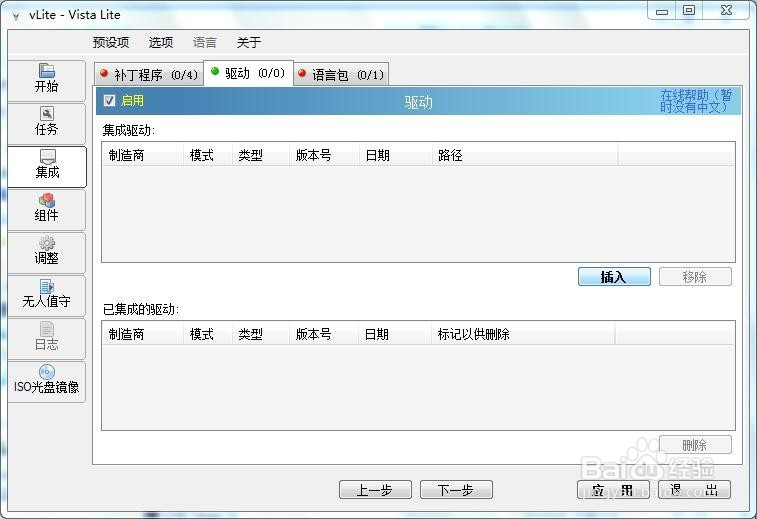The width and height of the screenshot is (757, 519).
Task: Click the 下一步 (Next) button
Action: 456,490
